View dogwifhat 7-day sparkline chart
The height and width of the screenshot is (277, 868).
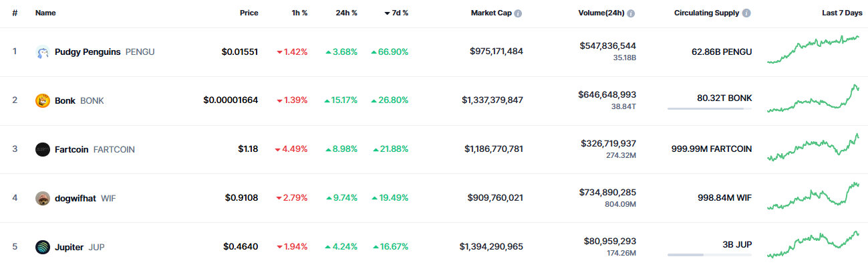pos(814,196)
